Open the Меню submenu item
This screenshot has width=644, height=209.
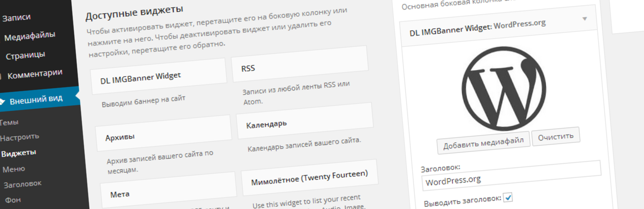click(14, 169)
